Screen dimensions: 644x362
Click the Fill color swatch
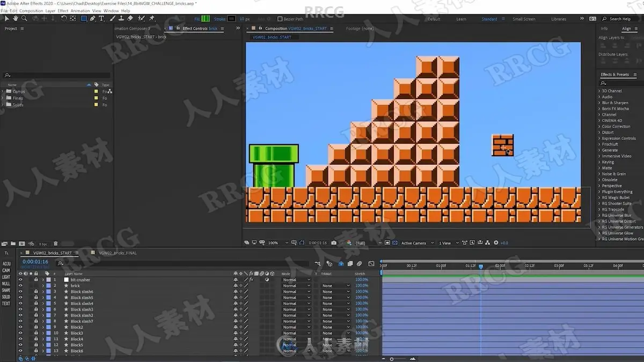click(x=206, y=19)
